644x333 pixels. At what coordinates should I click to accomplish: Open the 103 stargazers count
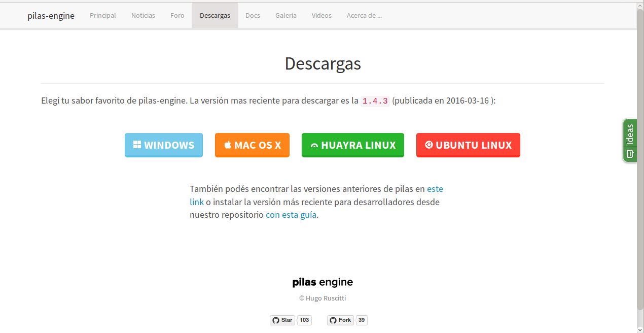(304, 320)
